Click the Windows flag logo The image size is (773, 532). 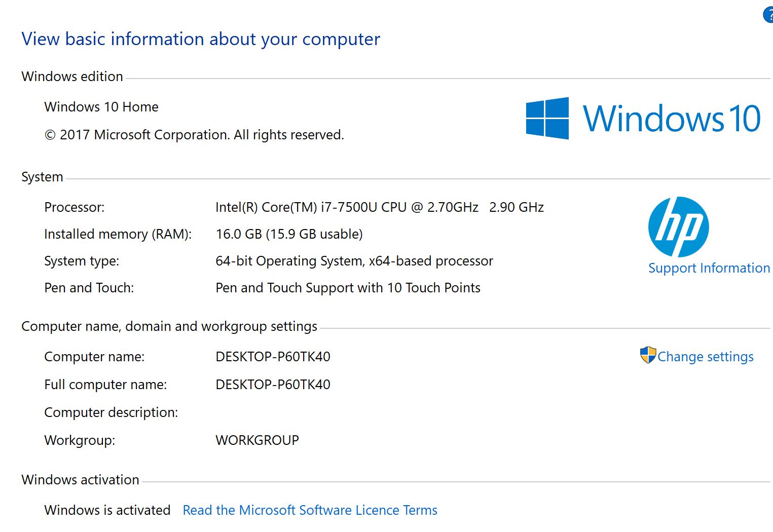(547, 118)
